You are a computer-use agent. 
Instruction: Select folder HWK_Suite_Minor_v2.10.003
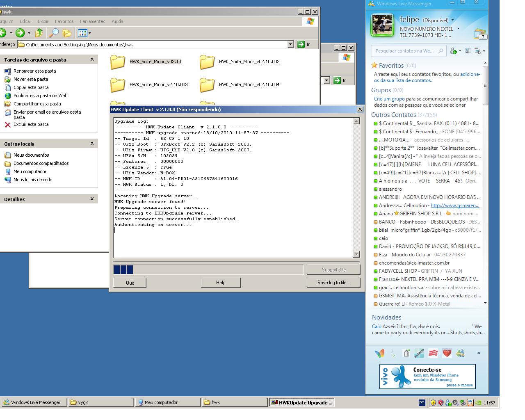149,84
